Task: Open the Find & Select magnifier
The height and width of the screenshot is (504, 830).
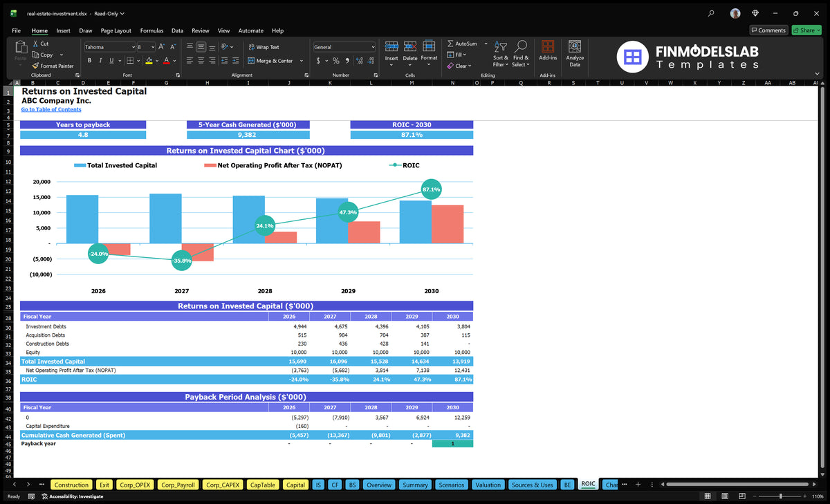Action: 521,54
